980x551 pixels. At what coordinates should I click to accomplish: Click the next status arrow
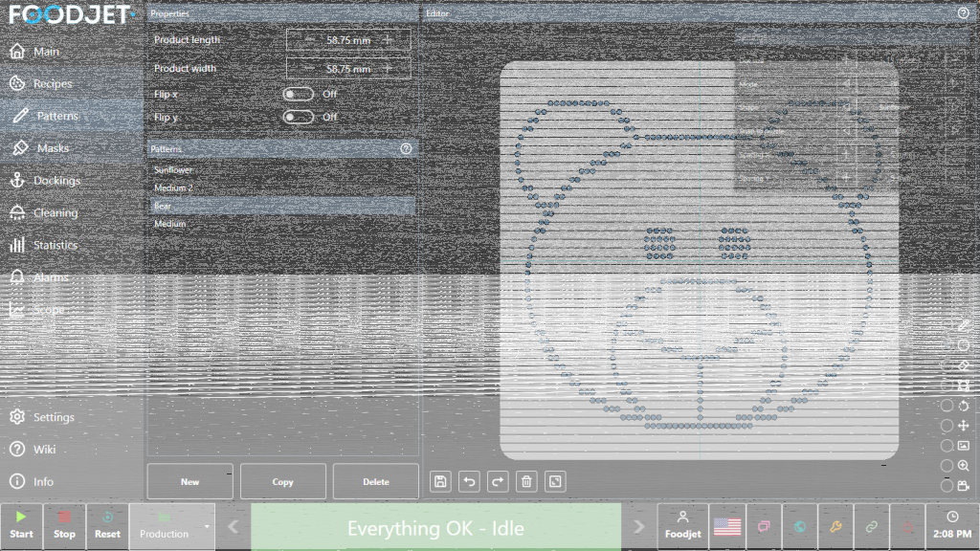(x=638, y=527)
